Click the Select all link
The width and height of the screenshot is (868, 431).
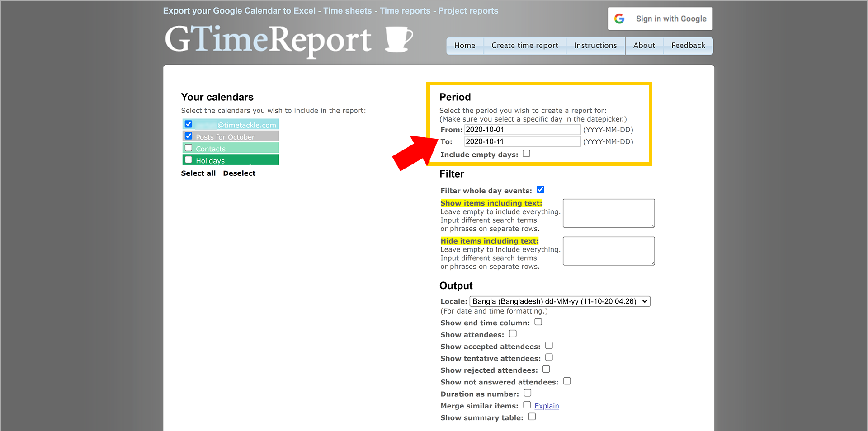[x=198, y=173]
